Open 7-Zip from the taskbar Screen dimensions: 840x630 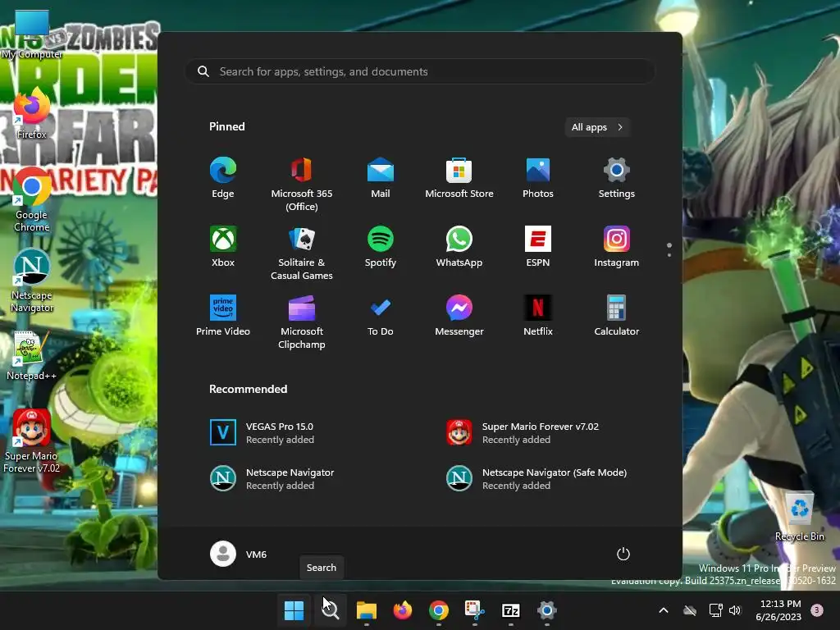pos(510,610)
